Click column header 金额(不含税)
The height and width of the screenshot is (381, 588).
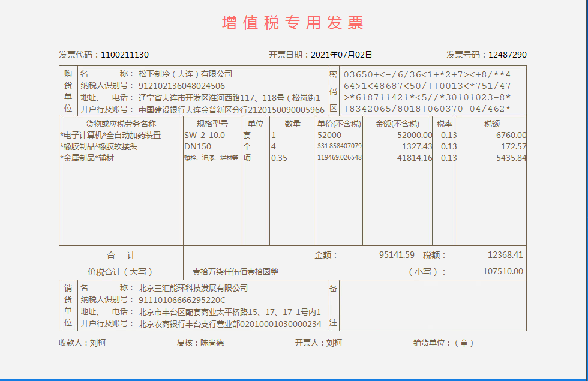397,124
